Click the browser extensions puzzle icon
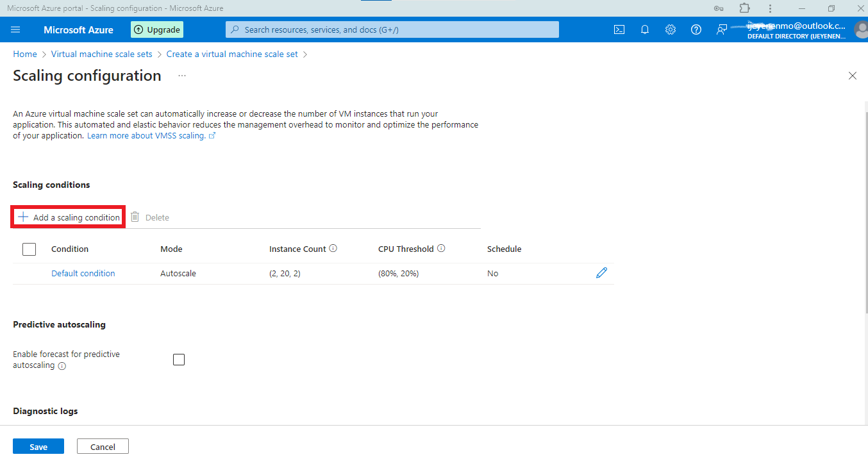 tap(744, 8)
